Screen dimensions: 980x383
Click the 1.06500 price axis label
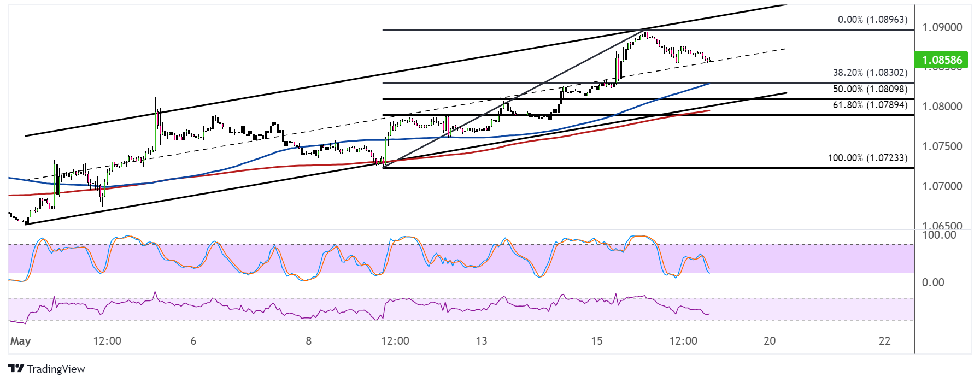pyautogui.click(x=942, y=225)
